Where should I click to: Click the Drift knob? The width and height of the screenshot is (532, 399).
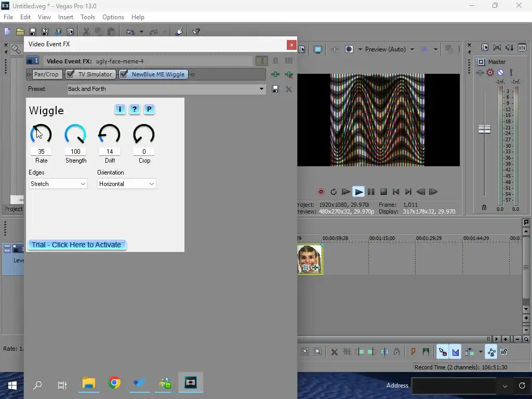tap(109, 135)
